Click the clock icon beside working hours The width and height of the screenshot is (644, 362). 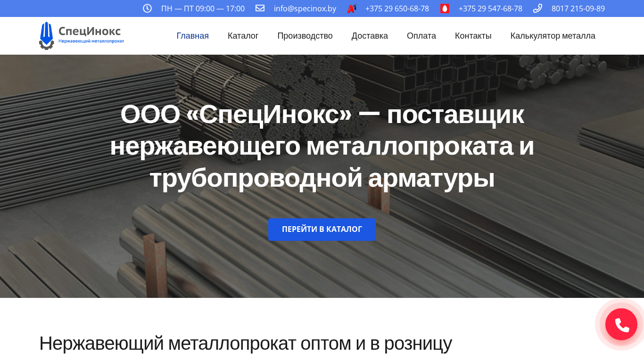(x=147, y=8)
